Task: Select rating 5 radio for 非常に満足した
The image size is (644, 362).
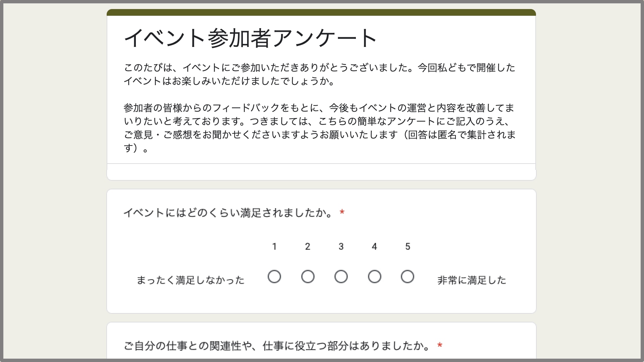Action: click(408, 277)
